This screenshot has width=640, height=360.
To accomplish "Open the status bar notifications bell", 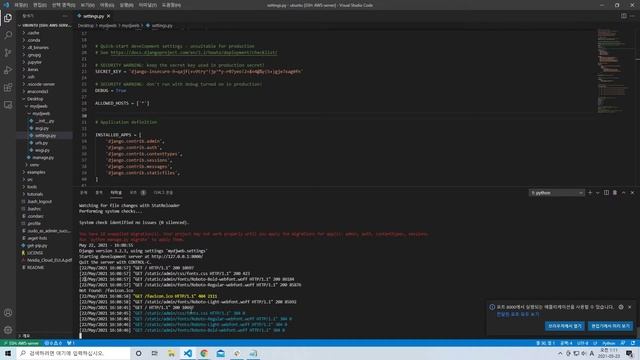I will pyautogui.click(x=633, y=343).
